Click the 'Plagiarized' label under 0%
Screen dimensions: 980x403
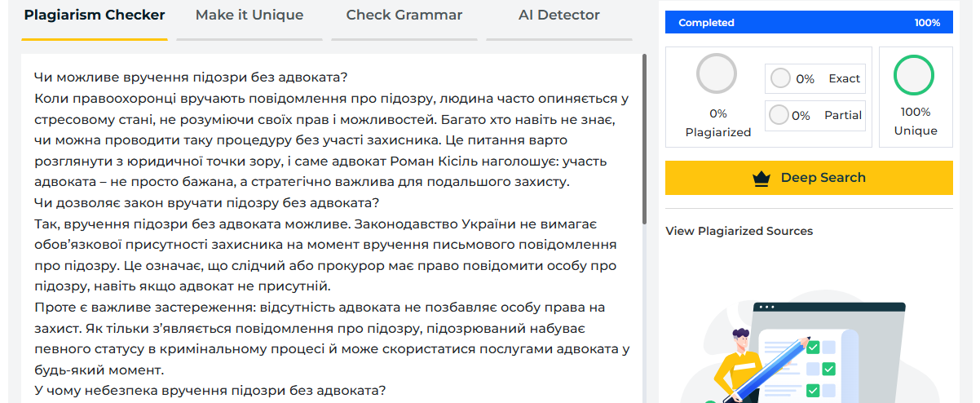click(x=718, y=131)
